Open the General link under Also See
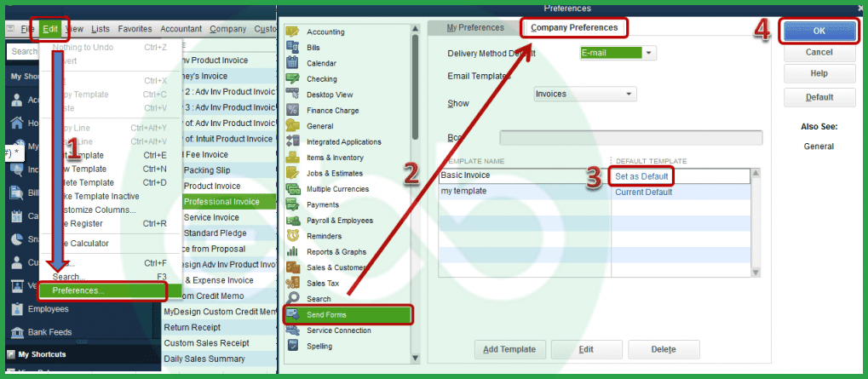Viewport: 868px width, 379px height. [819, 146]
